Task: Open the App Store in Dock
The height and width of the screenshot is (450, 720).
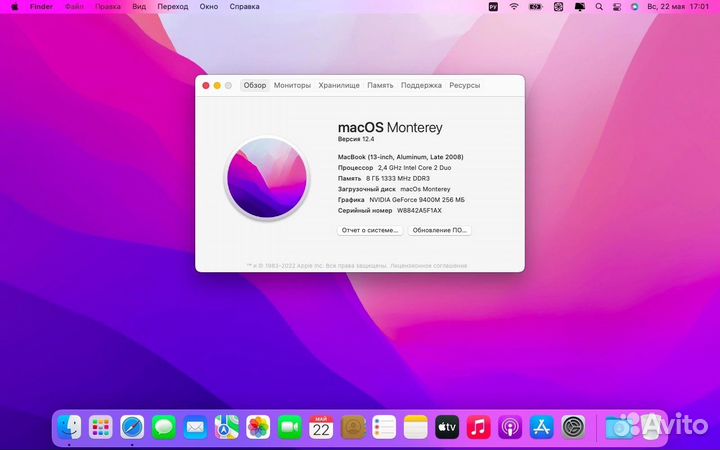Action: point(541,427)
